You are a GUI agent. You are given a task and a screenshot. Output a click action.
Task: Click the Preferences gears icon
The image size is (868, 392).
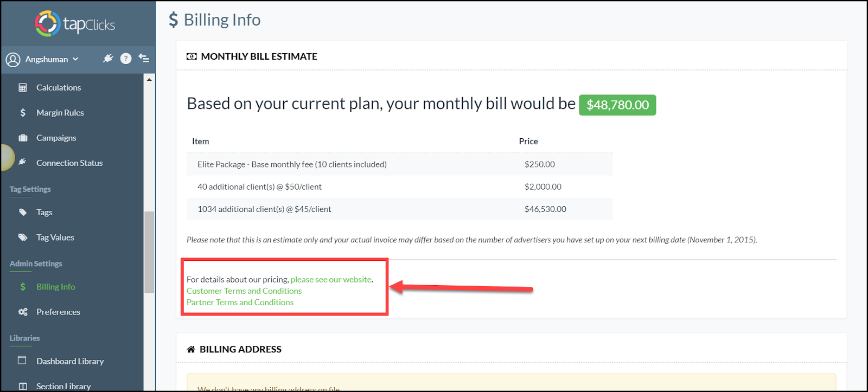tap(23, 312)
